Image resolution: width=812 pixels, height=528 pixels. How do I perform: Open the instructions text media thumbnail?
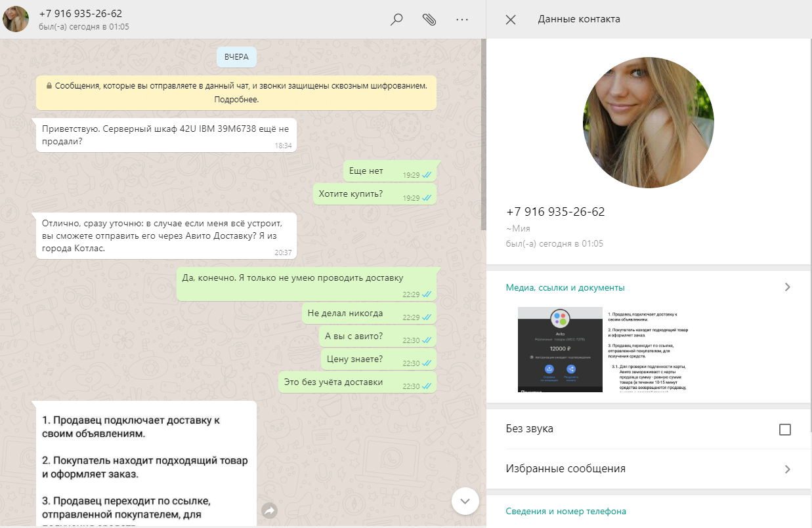(x=648, y=350)
